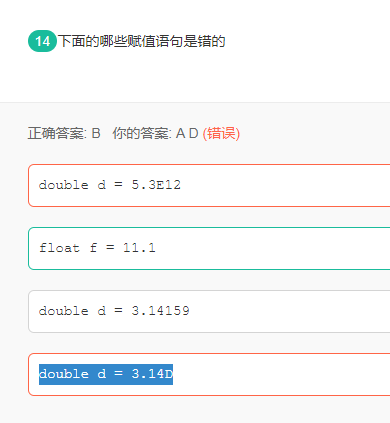Click the green question 14 badge
The height and width of the screenshot is (423, 390).
tap(42, 41)
